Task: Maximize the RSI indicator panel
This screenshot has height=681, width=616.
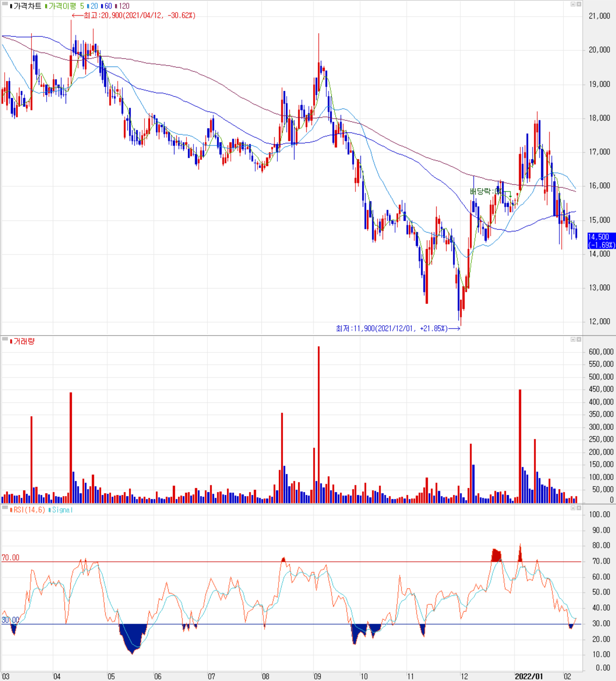Action: click(x=573, y=508)
